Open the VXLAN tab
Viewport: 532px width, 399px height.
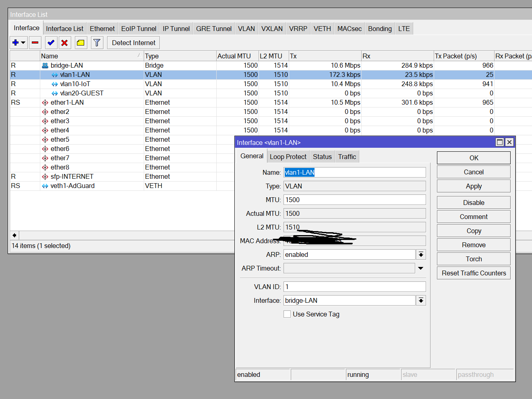272,29
